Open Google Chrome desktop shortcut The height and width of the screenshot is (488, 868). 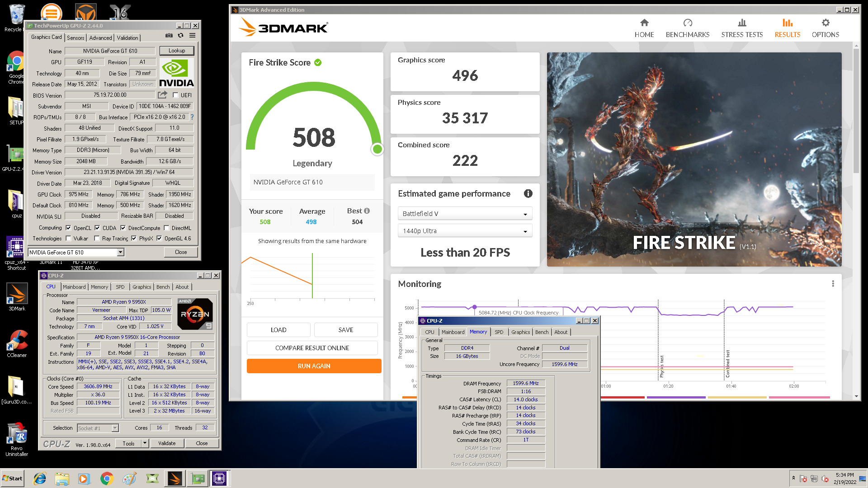[x=16, y=68]
